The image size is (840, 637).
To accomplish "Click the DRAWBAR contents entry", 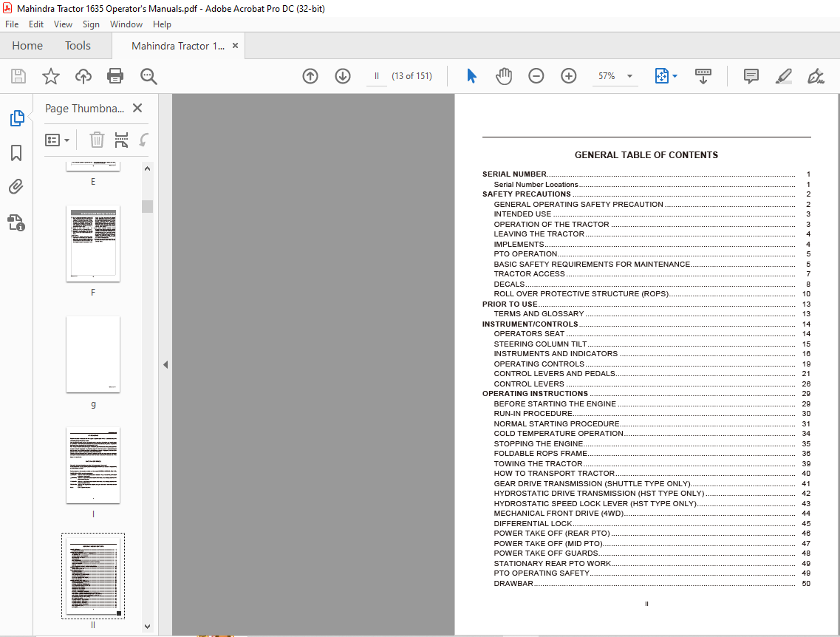I will [652, 584].
